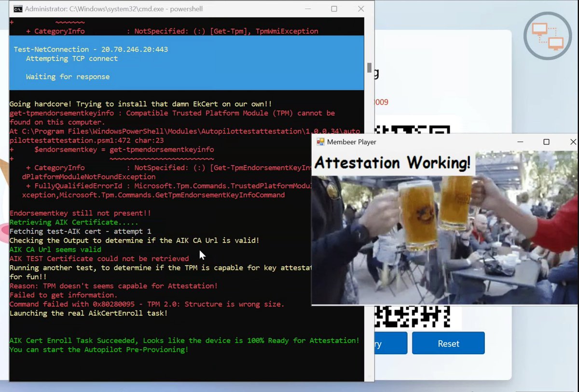The height and width of the screenshot is (392, 579).
Task: Click the 'Attestation Working!' caption
Action: click(393, 163)
